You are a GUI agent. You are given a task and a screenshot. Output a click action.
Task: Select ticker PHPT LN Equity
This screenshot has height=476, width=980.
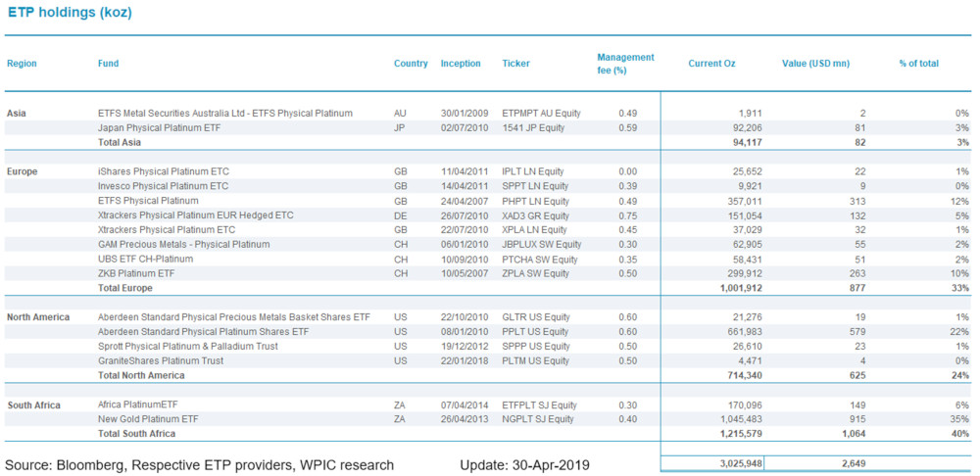click(536, 201)
